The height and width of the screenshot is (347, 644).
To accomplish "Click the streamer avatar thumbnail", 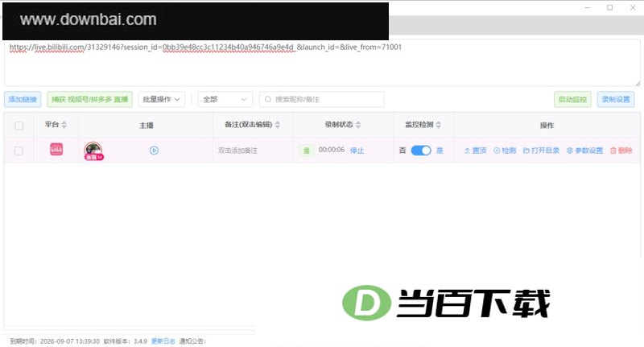I will (93, 151).
